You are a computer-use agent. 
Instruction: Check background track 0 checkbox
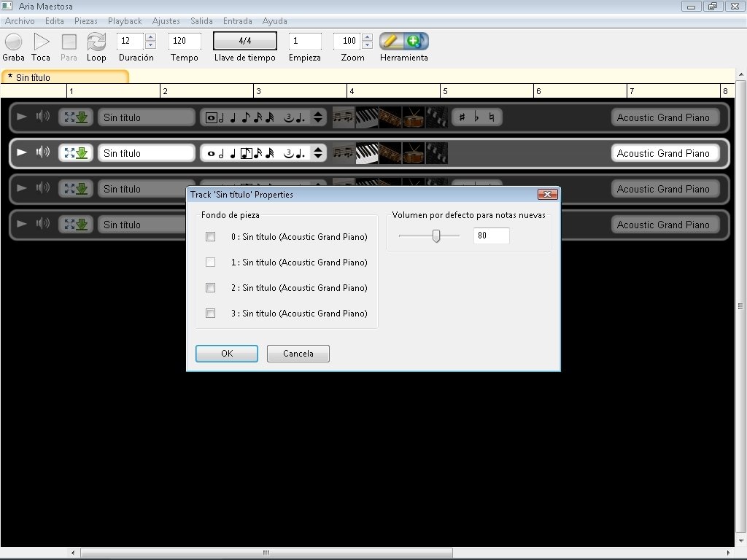(210, 237)
